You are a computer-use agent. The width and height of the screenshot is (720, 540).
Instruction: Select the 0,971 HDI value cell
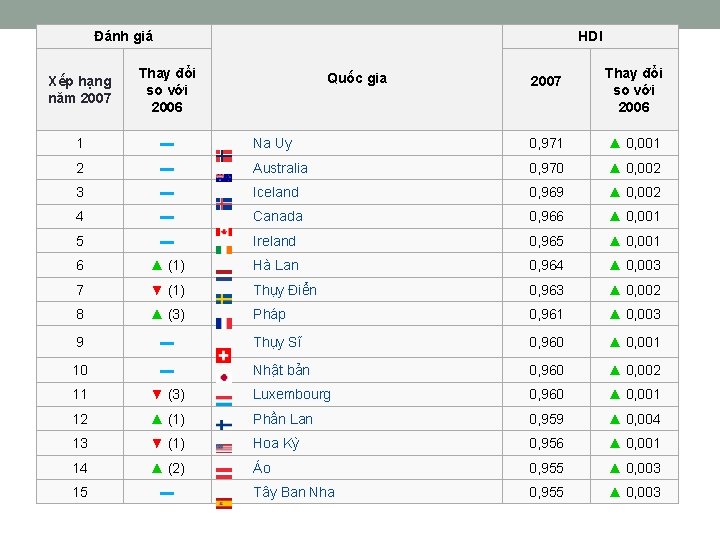[545, 144]
